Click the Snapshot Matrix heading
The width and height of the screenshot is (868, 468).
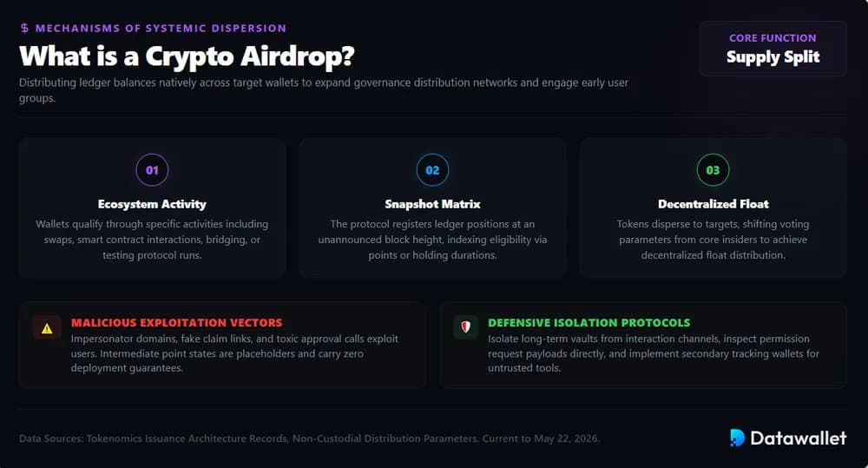[x=432, y=204]
